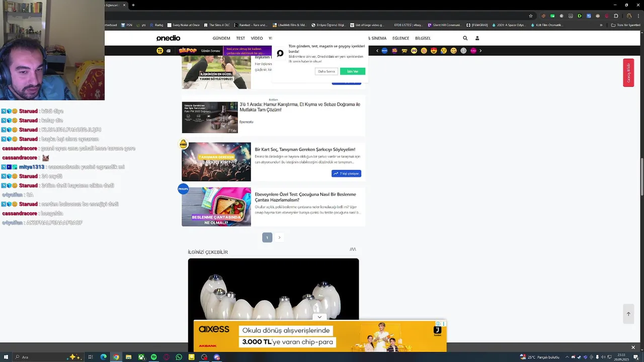Close the Axess bottom ad with X
The image size is (644, 362).
[x=633, y=347]
